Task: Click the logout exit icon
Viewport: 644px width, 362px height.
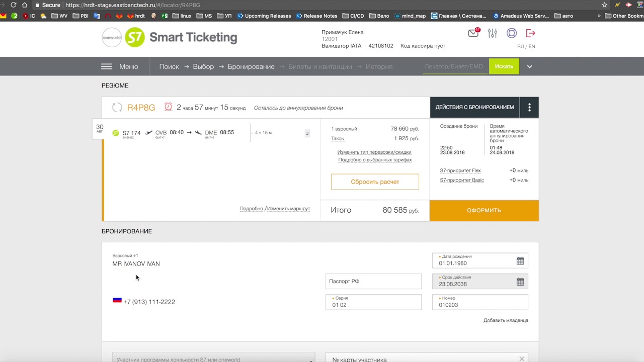Action: 530,33
